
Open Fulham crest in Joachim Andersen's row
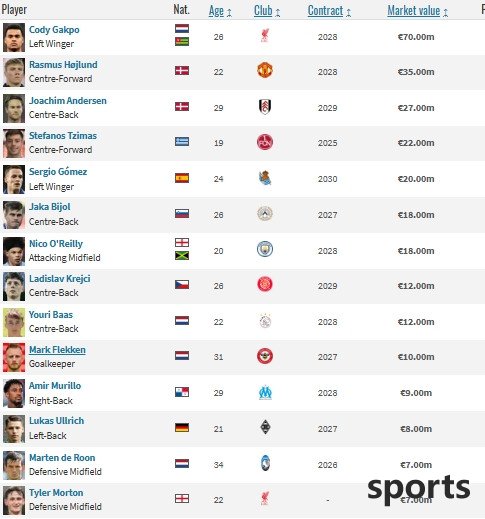pos(265,107)
